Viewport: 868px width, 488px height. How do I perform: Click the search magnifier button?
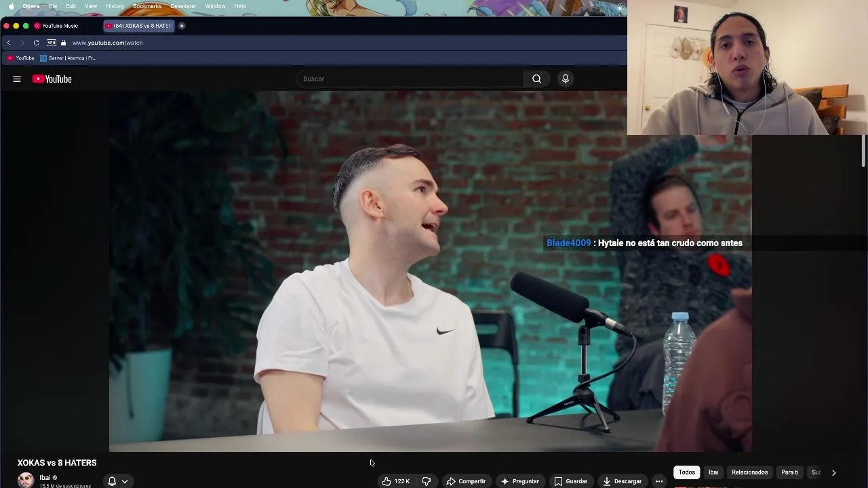click(536, 79)
